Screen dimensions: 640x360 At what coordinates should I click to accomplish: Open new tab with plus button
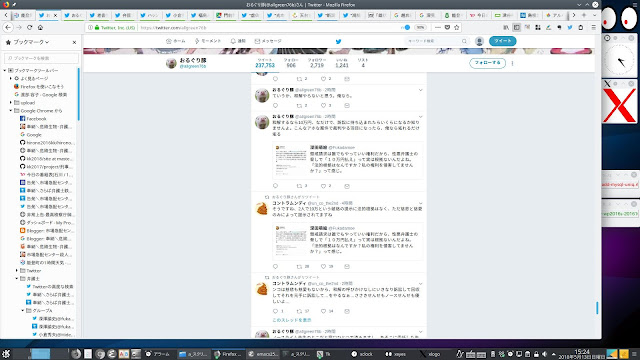(584, 15)
